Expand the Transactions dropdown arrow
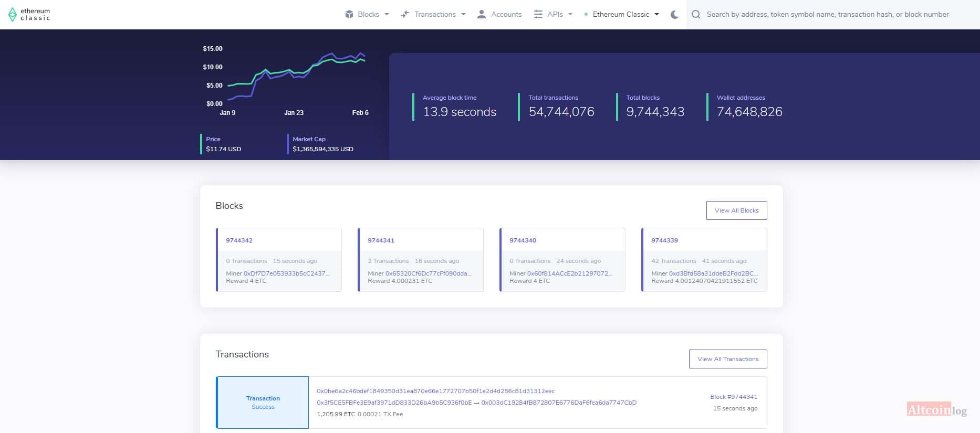Screen dimensions: 980x433 pos(464,15)
